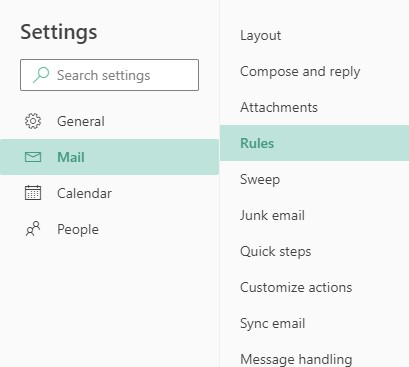Viewport: 409px width, 367px height.
Task: Go to Message handling settings
Action: 314,359
